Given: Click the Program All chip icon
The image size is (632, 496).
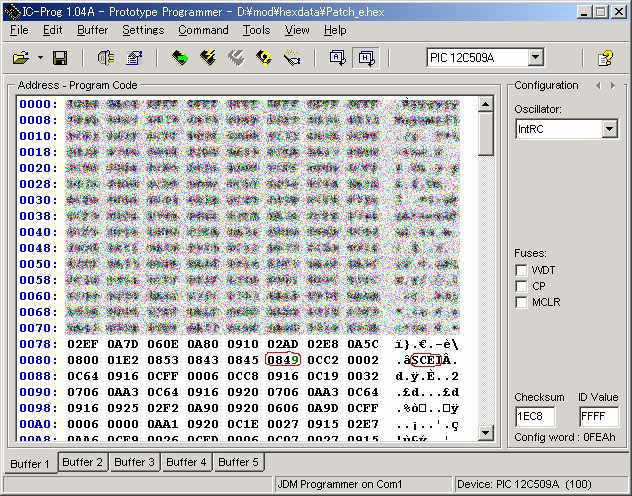Looking at the screenshot, I should (208, 58).
